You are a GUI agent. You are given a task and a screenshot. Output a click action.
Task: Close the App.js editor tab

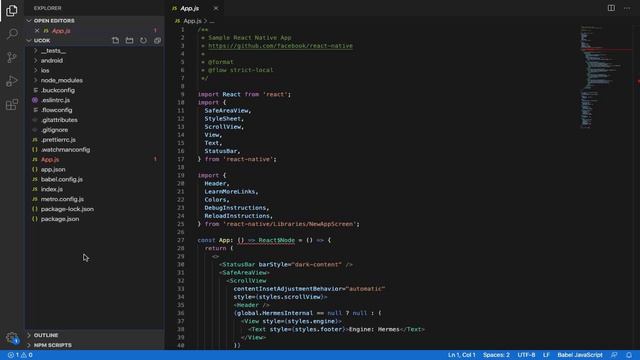tap(216, 8)
